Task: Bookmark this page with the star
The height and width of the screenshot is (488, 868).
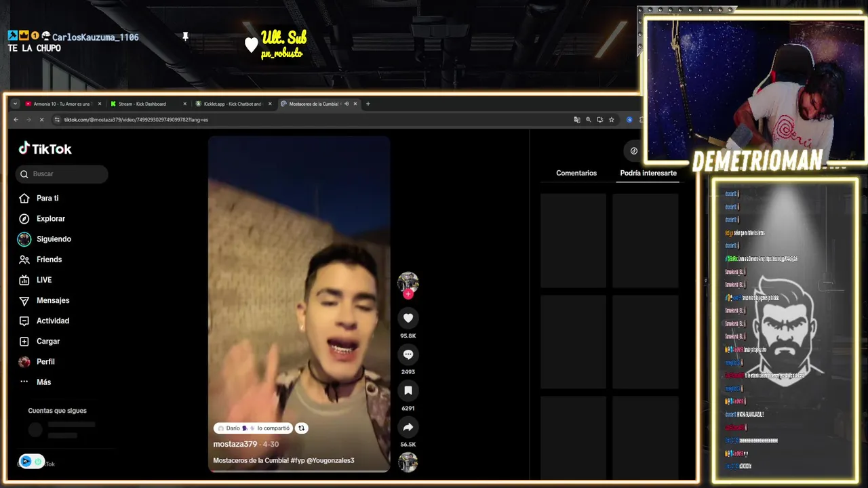Action: pyautogui.click(x=612, y=120)
